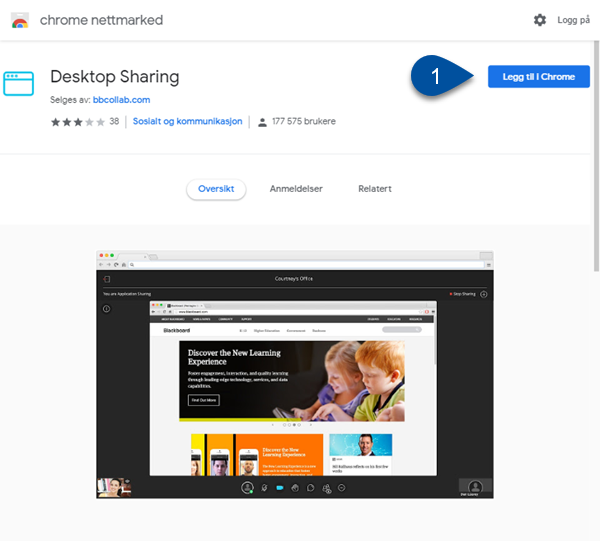Click the chrome nettmarked title

coord(101,20)
